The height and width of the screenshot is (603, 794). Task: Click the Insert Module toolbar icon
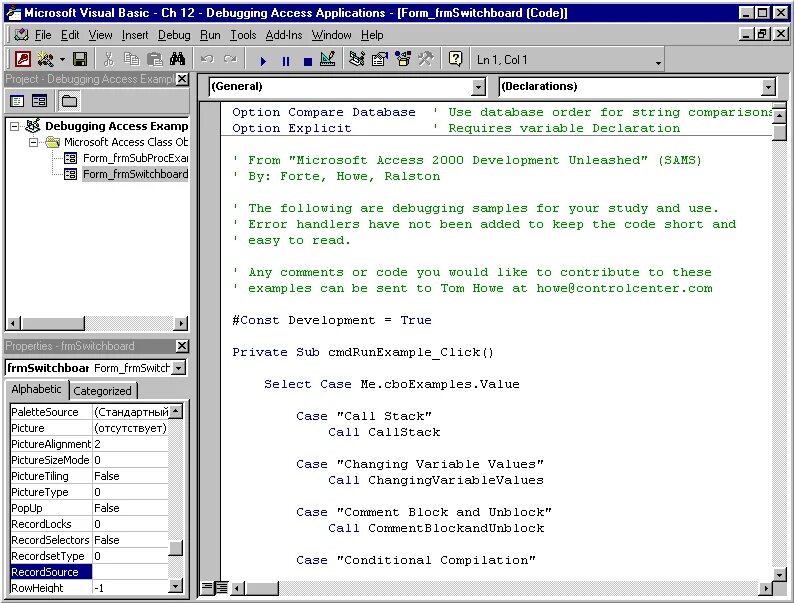[46, 59]
